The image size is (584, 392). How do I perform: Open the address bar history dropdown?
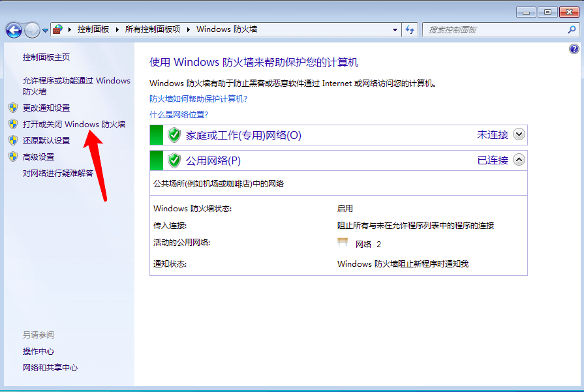[x=395, y=30]
